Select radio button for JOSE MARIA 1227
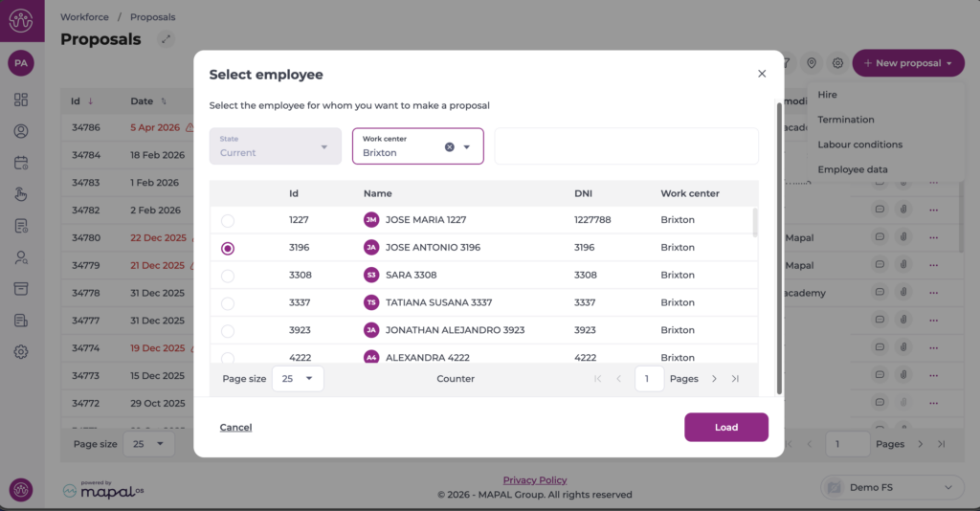 click(228, 220)
